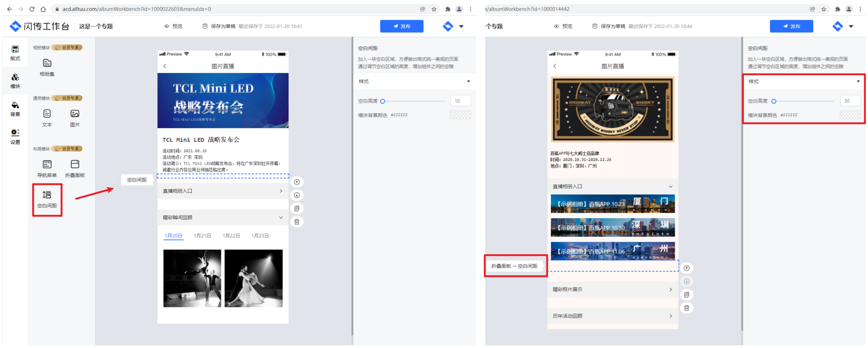Go to browser home page
The width and height of the screenshot is (868, 348).
pos(43,9)
